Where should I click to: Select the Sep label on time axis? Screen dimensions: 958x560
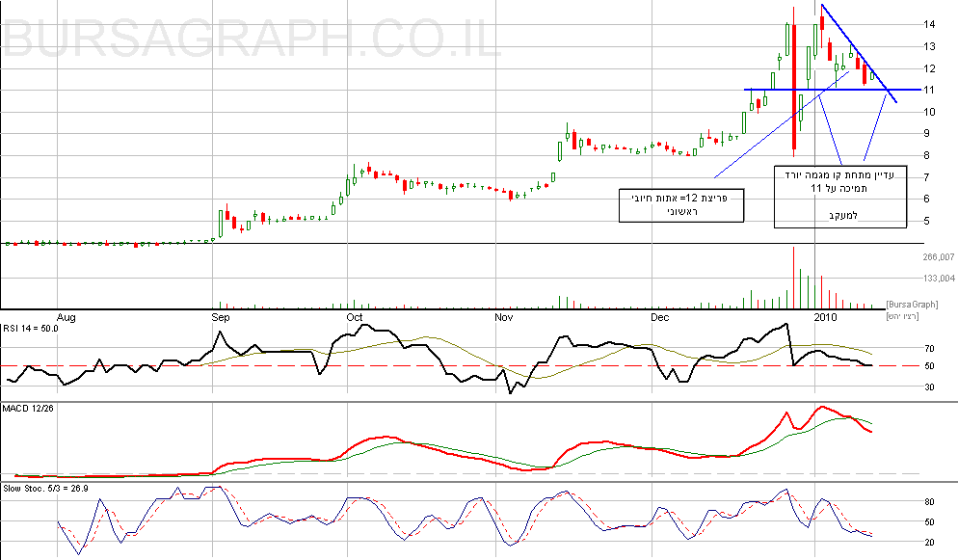pos(220,316)
